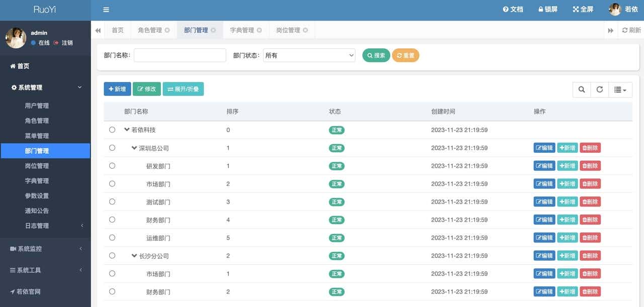Click the 锁屏 lock screen icon
This screenshot has height=307, width=644.
click(541, 10)
